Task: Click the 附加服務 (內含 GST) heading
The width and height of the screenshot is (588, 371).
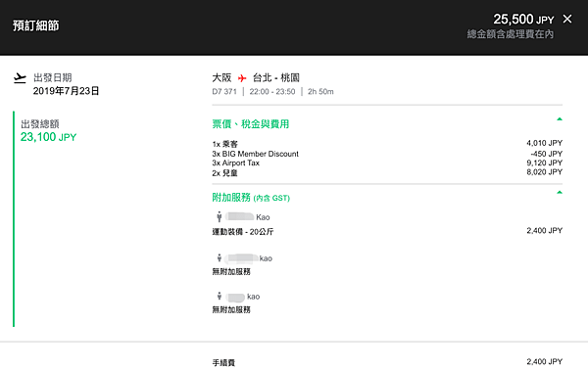Action: click(x=251, y=198)
